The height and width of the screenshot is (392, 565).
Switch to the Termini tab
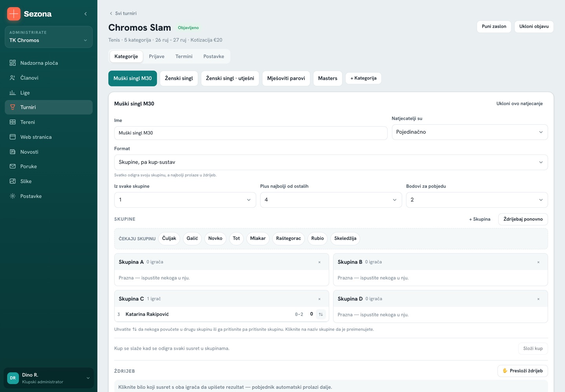coord(184,56)
